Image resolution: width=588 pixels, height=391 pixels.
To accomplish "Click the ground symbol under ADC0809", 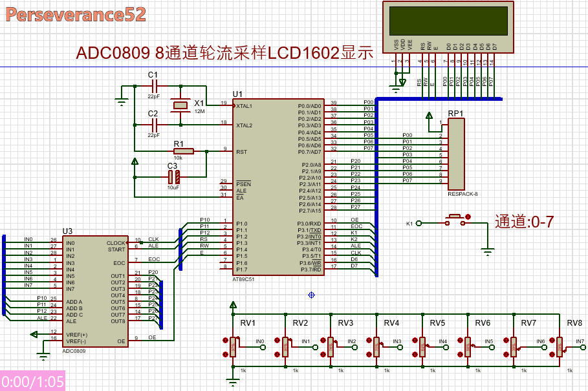I will click(44, 355).
